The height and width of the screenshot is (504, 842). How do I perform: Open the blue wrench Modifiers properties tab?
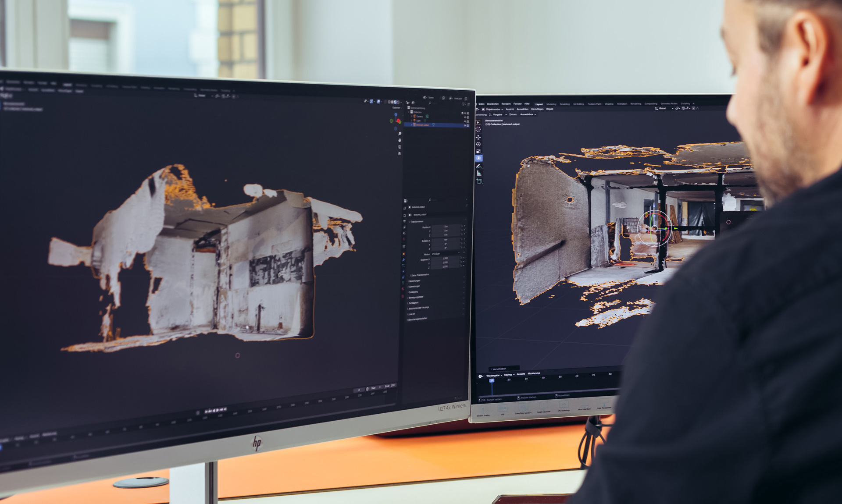pyautogui.click(x=404, y=260)
